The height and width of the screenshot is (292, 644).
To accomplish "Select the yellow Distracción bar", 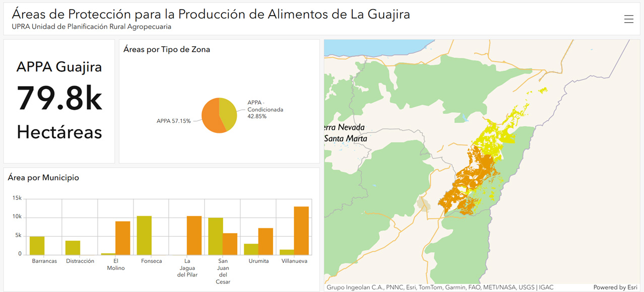I will point(73,247).
